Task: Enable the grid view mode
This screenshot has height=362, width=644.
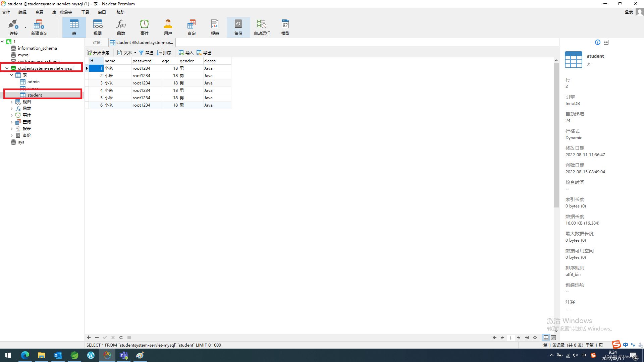Action: coord(546,338)
